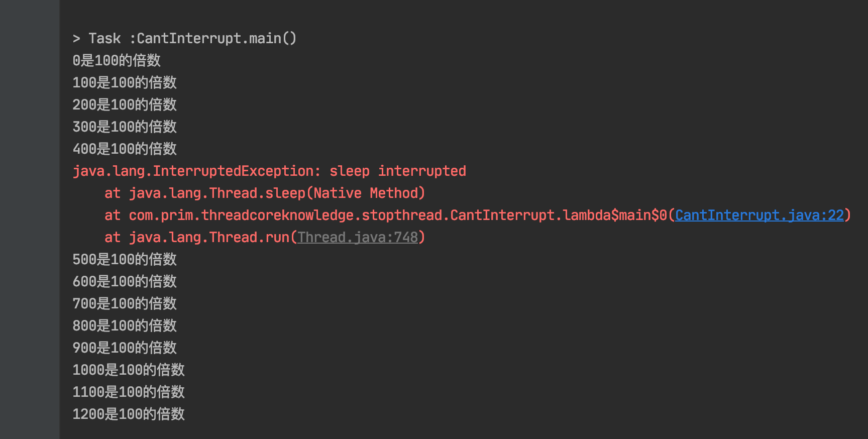This screenshot has width=868, height=439.
Task: Place cursor on 900是100的倍数 line
Action: [125, 348]
